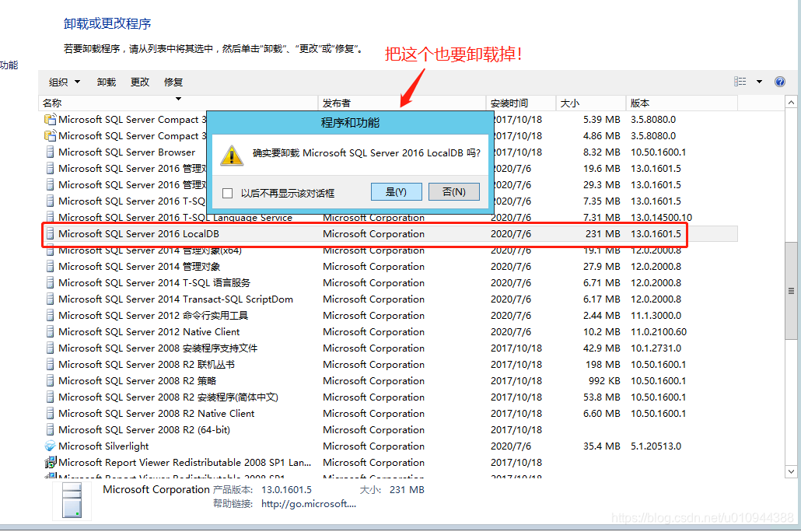Click icon of SQL Server 2012 Native Client
This screenshot has height=532, width=801.
[x=50, y=332]
